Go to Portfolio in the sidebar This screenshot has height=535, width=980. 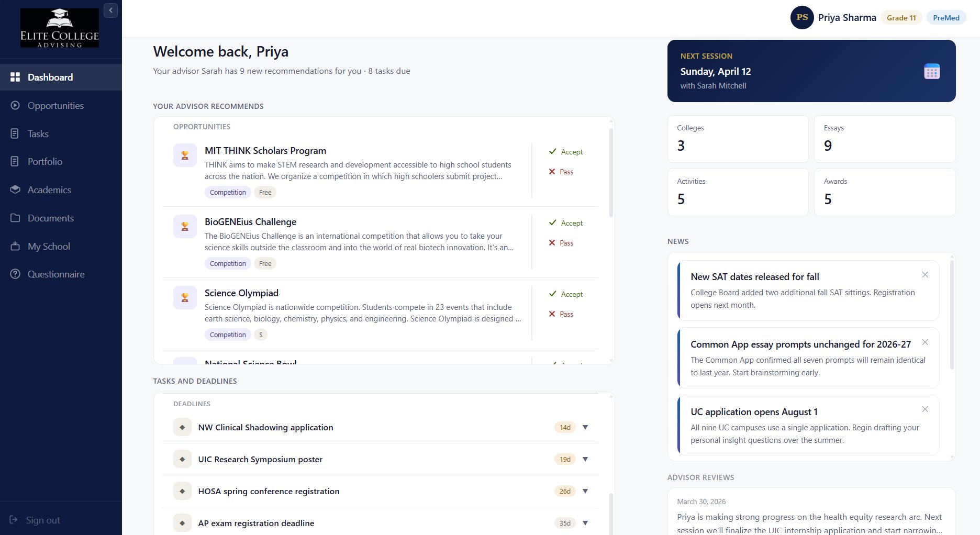(45, 162)
